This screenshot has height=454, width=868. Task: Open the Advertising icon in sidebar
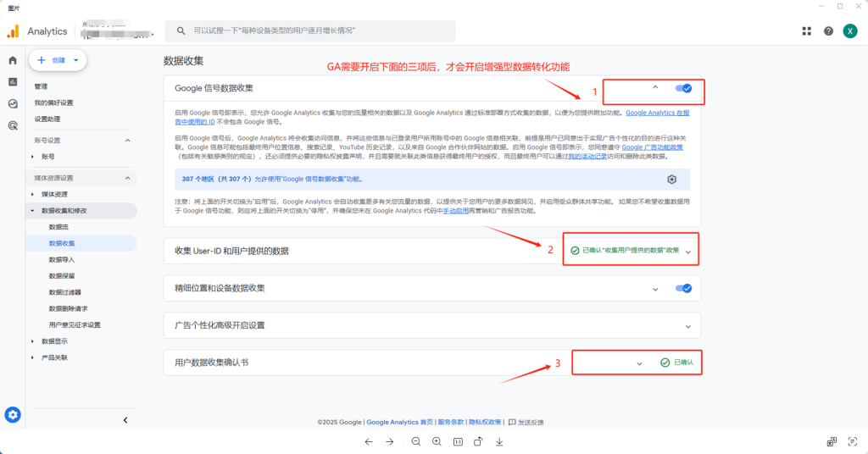(x=13, y=125)
